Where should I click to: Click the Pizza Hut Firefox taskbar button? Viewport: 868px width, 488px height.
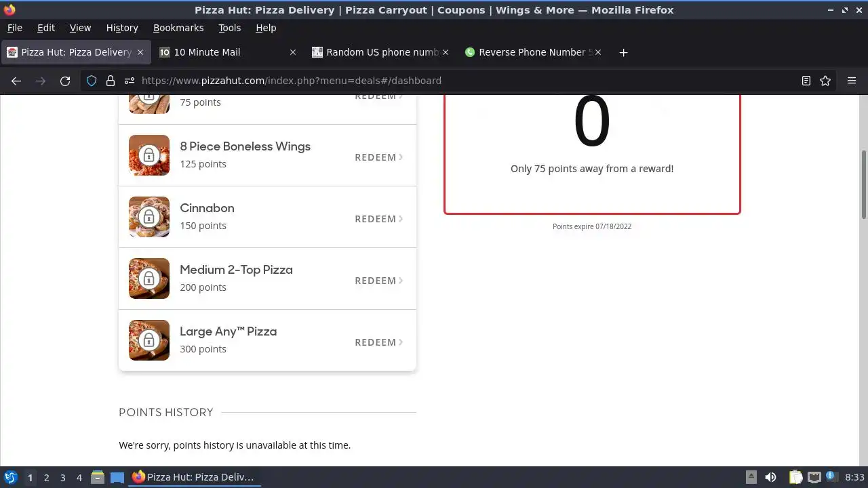coord(193,477)
